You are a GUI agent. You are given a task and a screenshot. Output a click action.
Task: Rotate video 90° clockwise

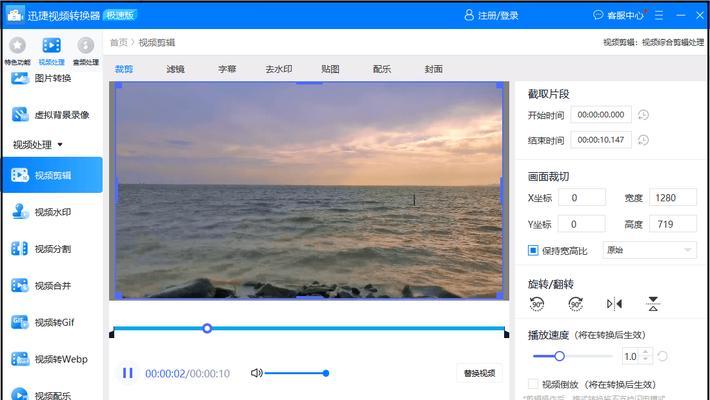(576, 304)
